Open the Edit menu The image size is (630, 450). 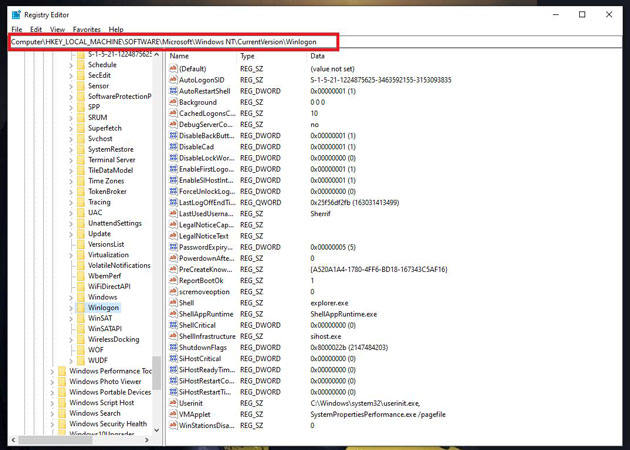[36, 29]
